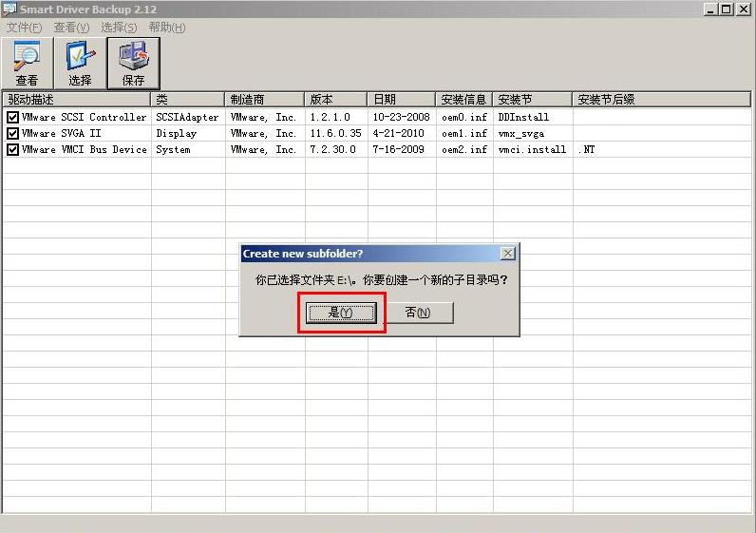The image size is (756, 533).
Task: Sort by the 类 column header
Action: point(188,100)
